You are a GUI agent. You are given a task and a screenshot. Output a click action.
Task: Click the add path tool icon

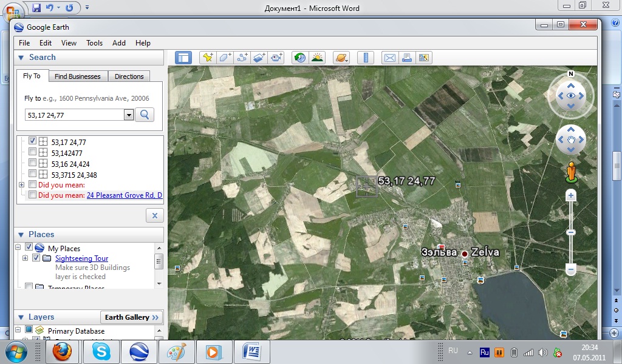coord(242,58)
